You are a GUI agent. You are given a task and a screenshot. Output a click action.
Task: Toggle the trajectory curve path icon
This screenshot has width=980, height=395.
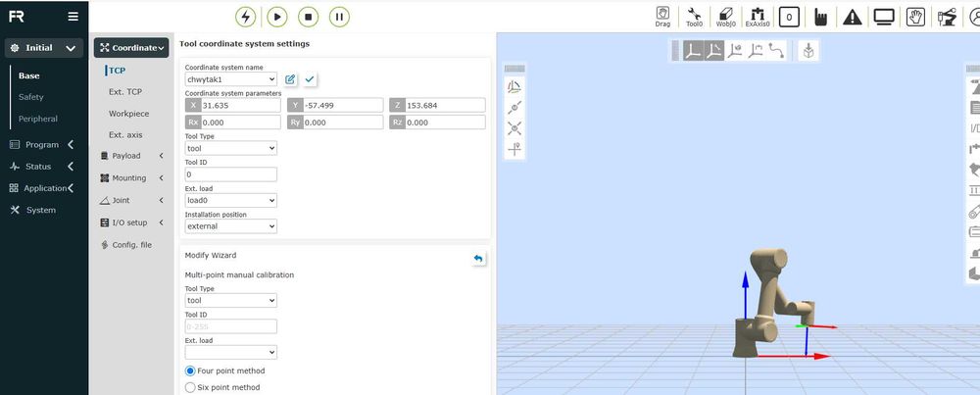(777, 51)
